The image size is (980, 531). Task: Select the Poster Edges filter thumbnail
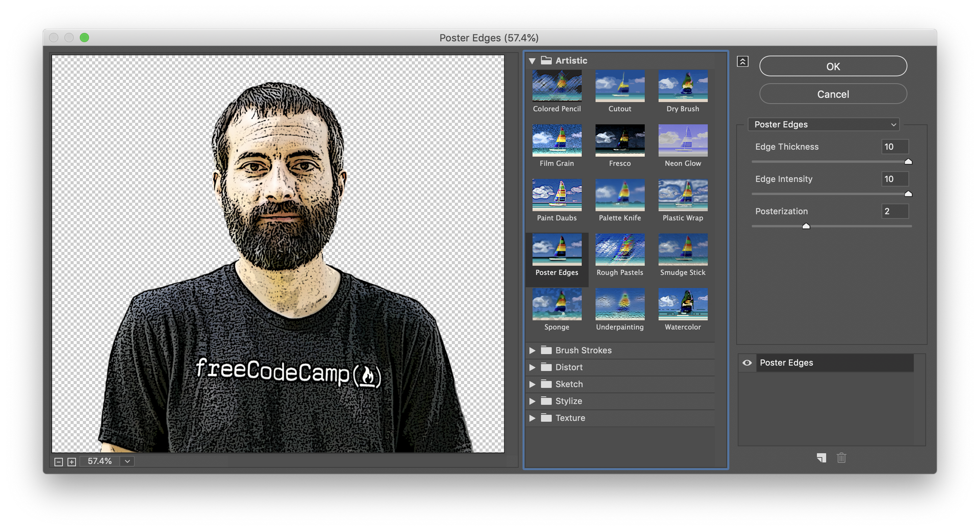point(557,249)
